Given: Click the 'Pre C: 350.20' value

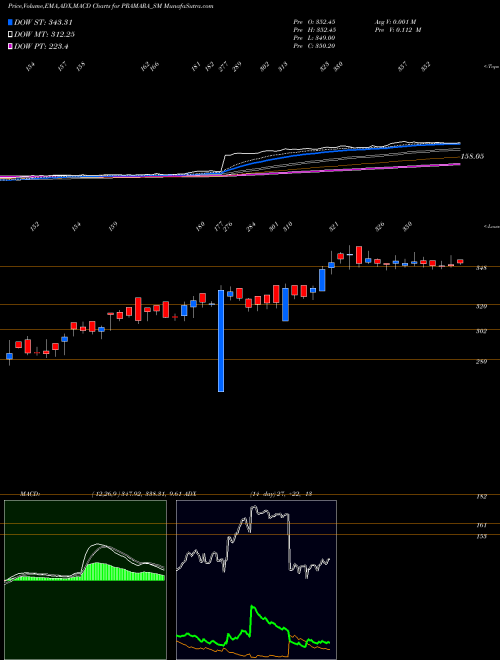Looking at the screenshot, I should pos(314,46).
